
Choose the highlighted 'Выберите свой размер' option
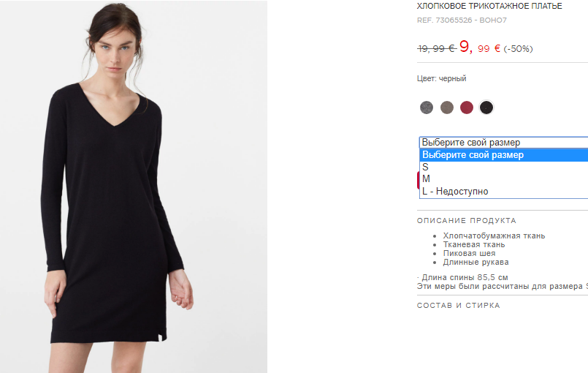[503, 155]
